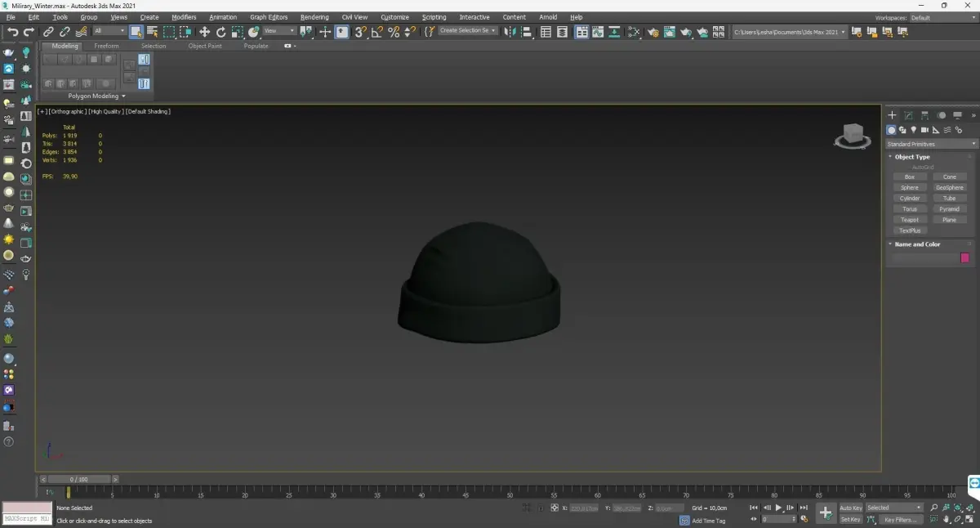Activate the Select and Scale tool

(x=237, y=32)
